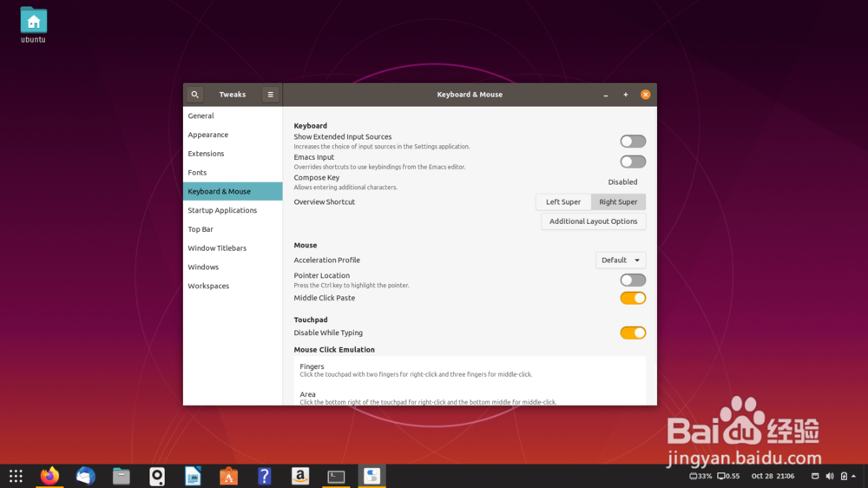Image resolution: width=868 pixels, height=488 pixels.
Task: Go to Windows section
Action: [x=233, y=267]
